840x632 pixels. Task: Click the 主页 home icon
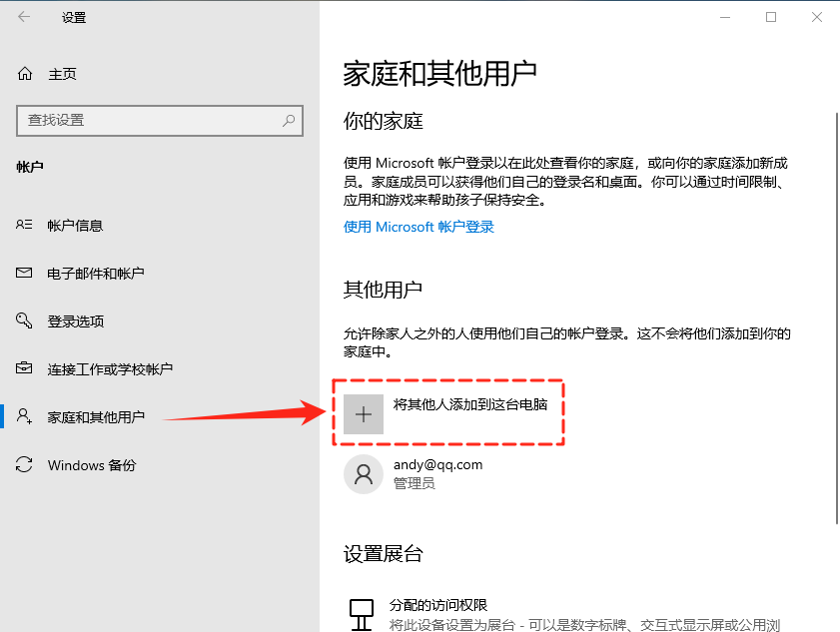(23, 72)
